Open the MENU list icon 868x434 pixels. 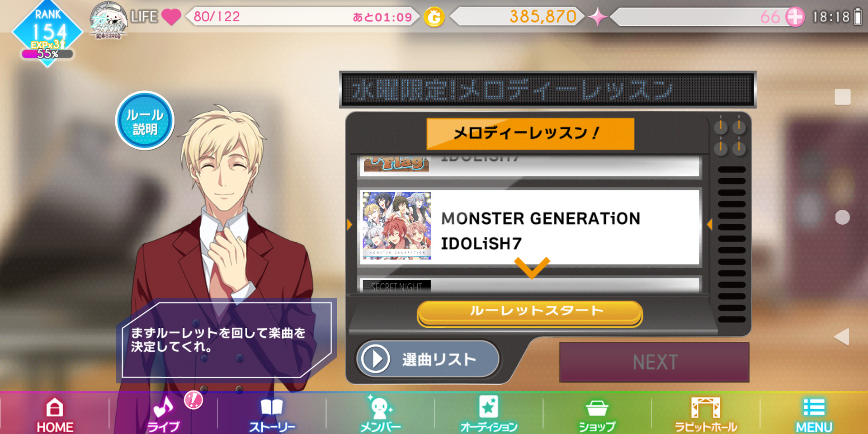point(814,407)
